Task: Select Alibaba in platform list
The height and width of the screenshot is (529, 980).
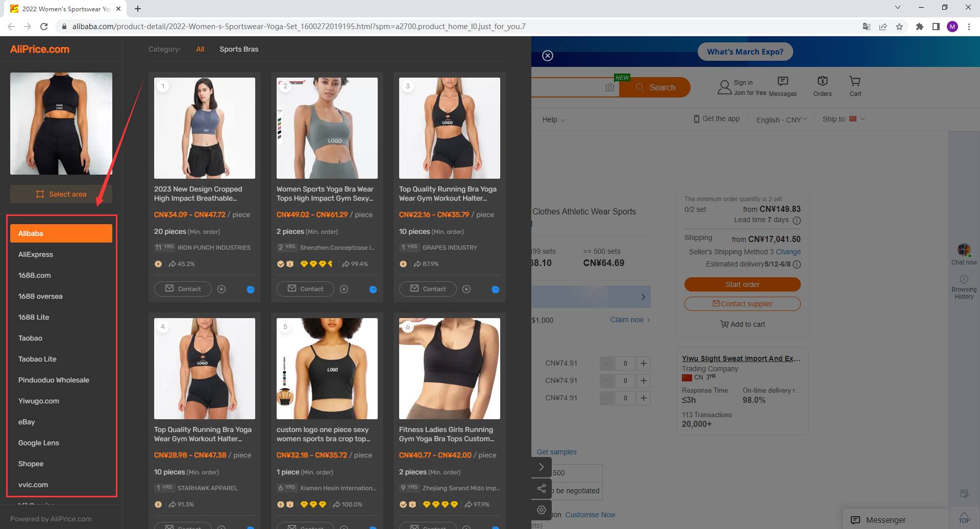Action: [x=61, y=233]
